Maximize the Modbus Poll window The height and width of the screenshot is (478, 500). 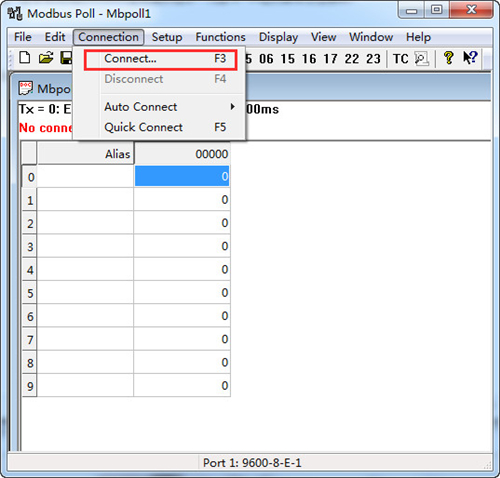(x=437, y=10)
